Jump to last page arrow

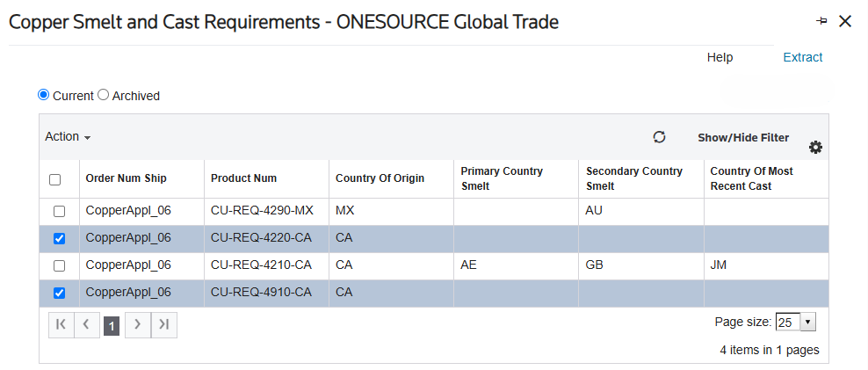[x=164, y=324]
